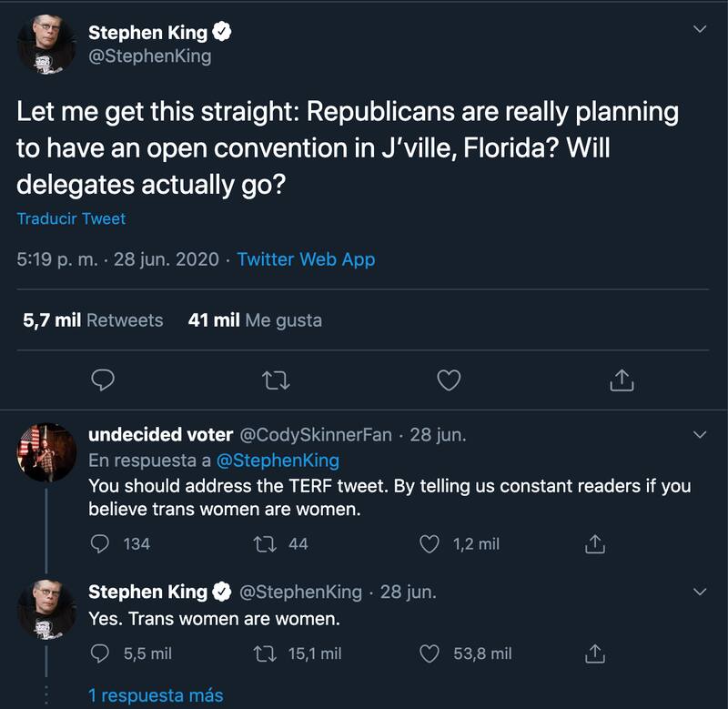Retweet undecided voter's reply
728x709 pixels.
(268, 543)
